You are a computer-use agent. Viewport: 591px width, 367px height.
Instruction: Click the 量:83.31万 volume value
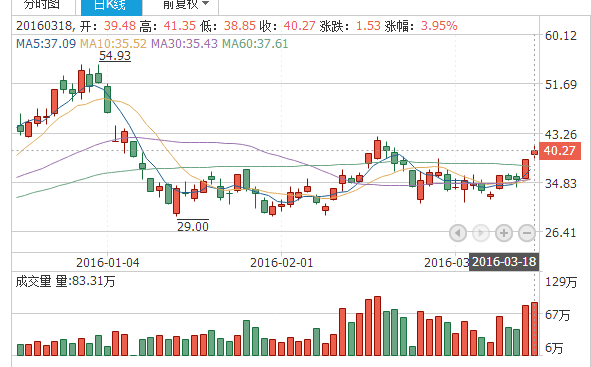pyautogui.click(x=86, y=281)
